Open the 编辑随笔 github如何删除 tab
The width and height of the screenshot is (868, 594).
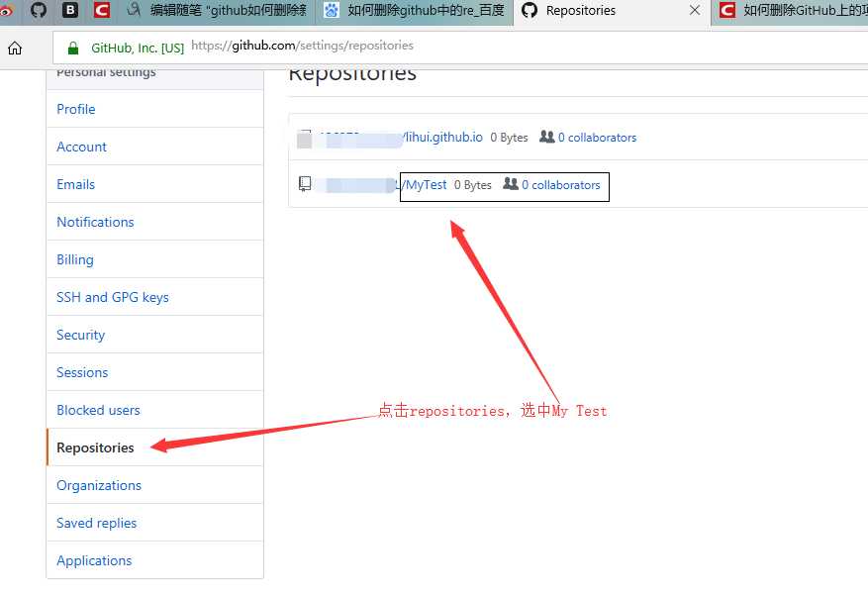click(217, 11)
